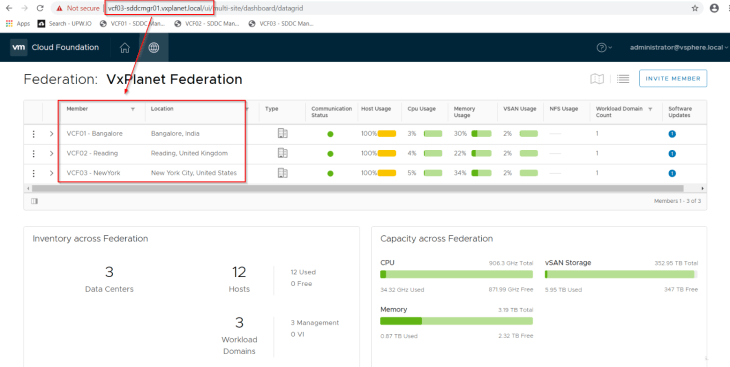Screen dimensions: 730x367
Task: Click the green communication status dot for VCF02
Action: coord(330,154)
